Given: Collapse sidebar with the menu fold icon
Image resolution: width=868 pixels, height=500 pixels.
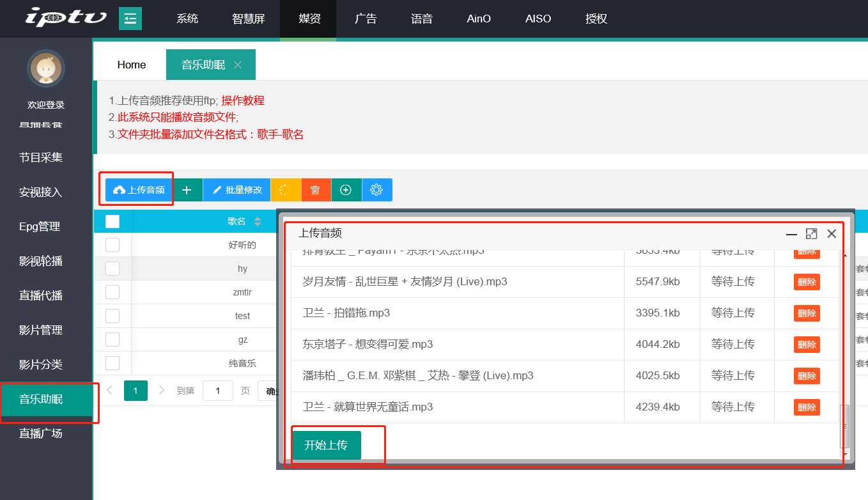Looking at the screenshot, I should [x=130, y=19].
